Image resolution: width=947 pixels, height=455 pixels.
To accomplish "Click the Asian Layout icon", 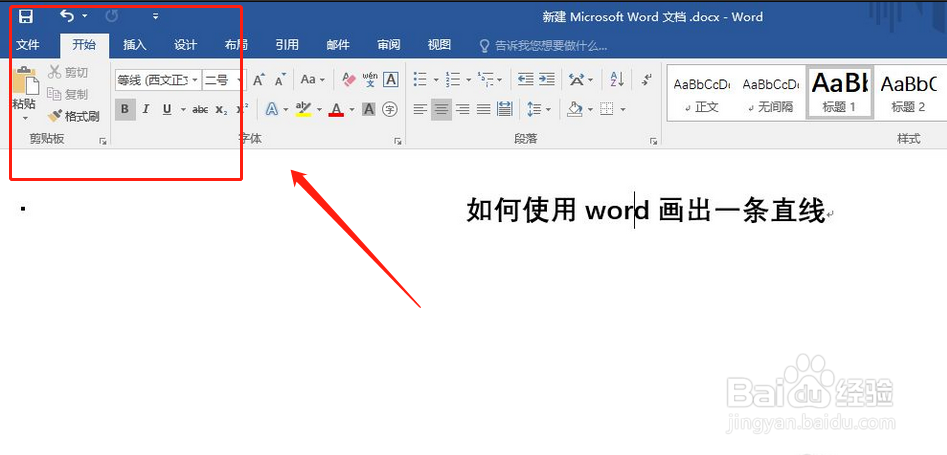I will 577,79.
